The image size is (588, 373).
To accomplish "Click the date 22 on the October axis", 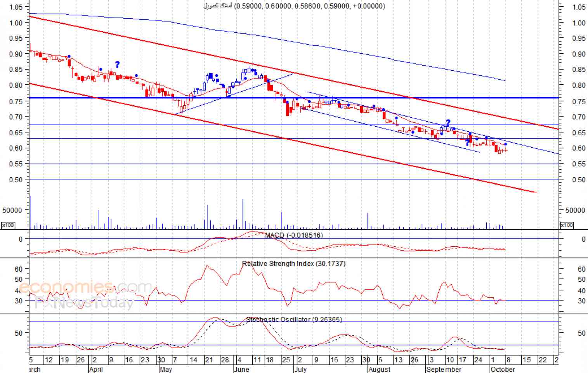I will 543,360.
